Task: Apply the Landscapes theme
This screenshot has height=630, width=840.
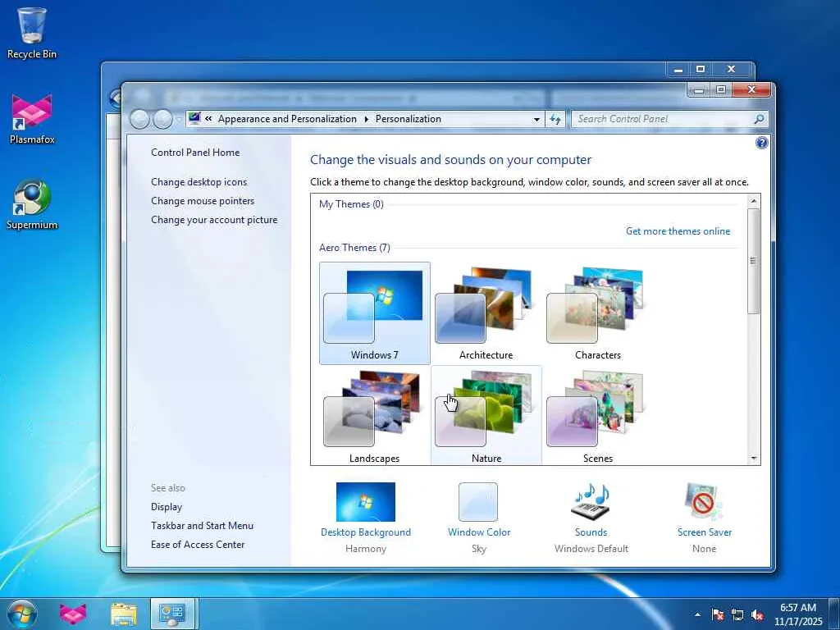Action: [374, 416]
